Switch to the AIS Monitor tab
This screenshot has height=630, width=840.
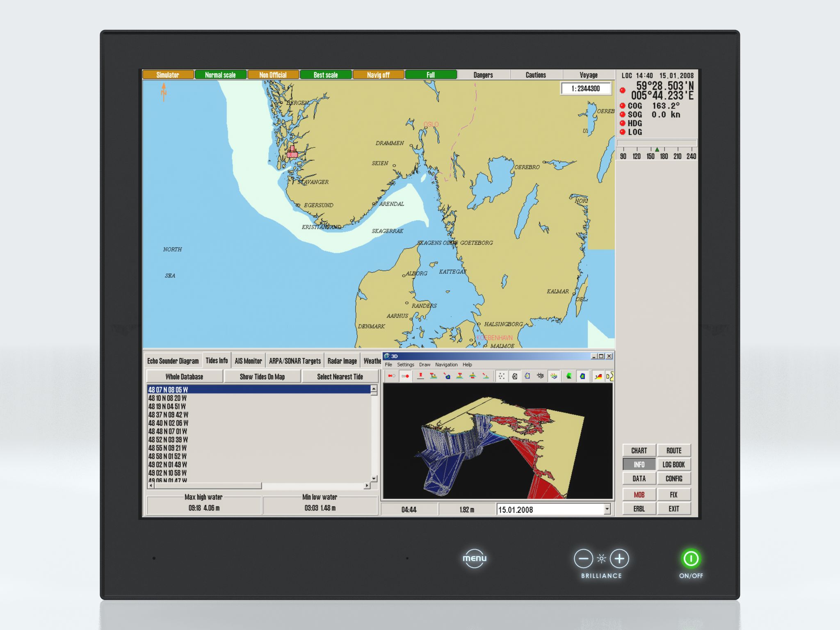coord(248,361)
